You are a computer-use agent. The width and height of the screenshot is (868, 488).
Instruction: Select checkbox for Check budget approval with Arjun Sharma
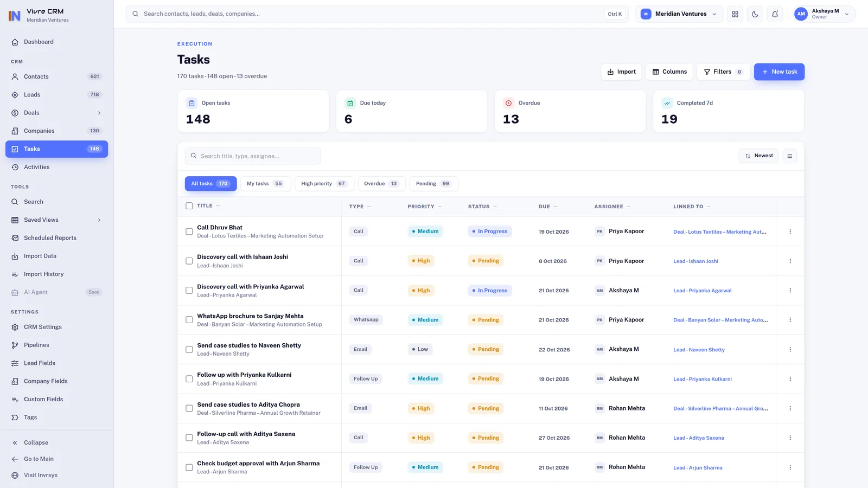(x=189, y=467)
